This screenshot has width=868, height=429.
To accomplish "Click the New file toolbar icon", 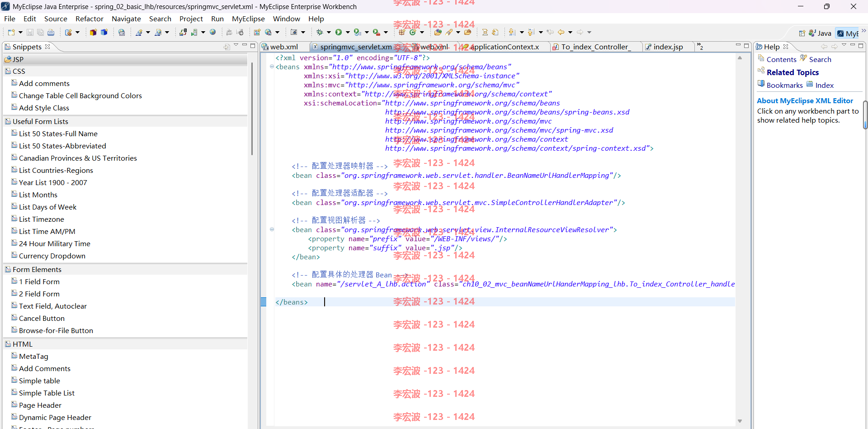I will [11, 32].
